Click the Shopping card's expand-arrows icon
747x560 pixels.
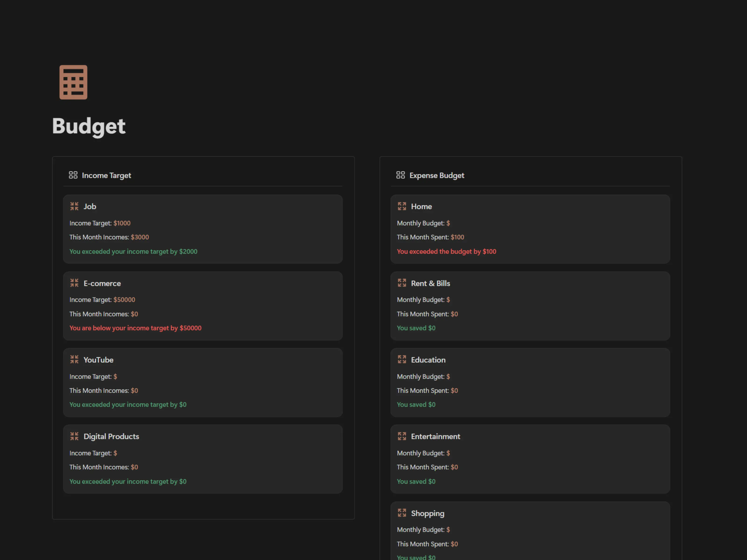point(402,513)
